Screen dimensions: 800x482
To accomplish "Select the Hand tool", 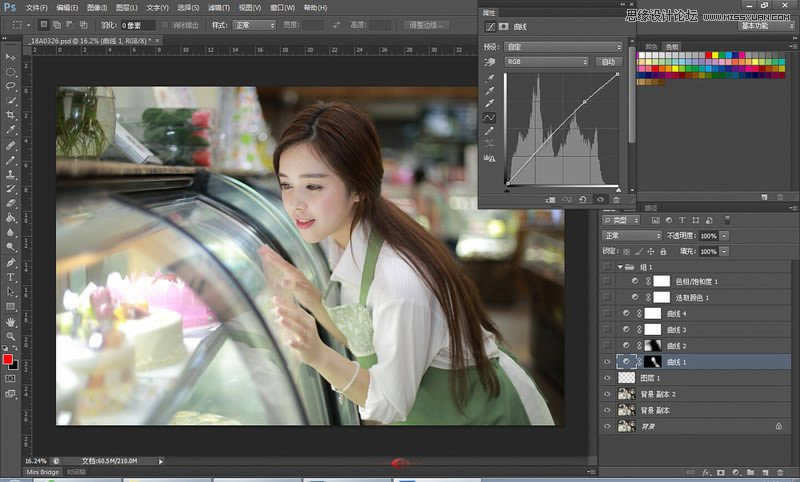I will pos(10,322).
